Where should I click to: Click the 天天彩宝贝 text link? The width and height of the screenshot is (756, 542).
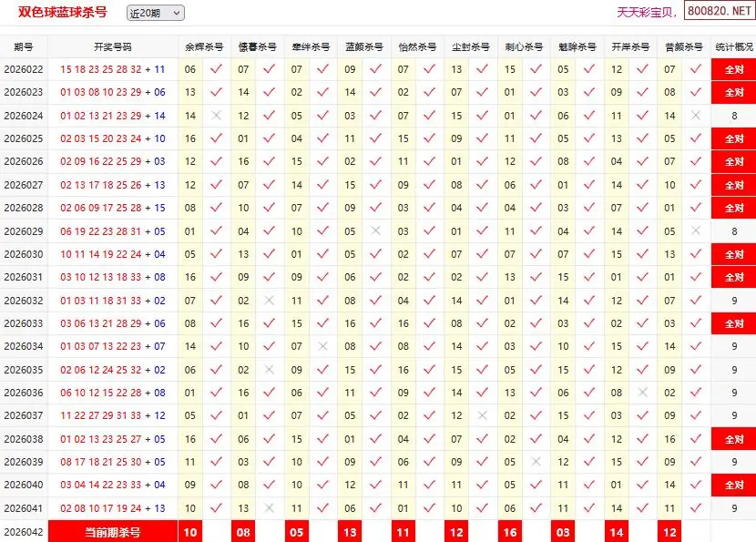coord(647,13)
